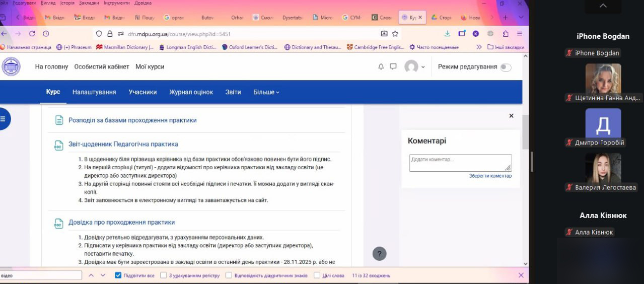Open the course index drawer button

click(3, 119)
